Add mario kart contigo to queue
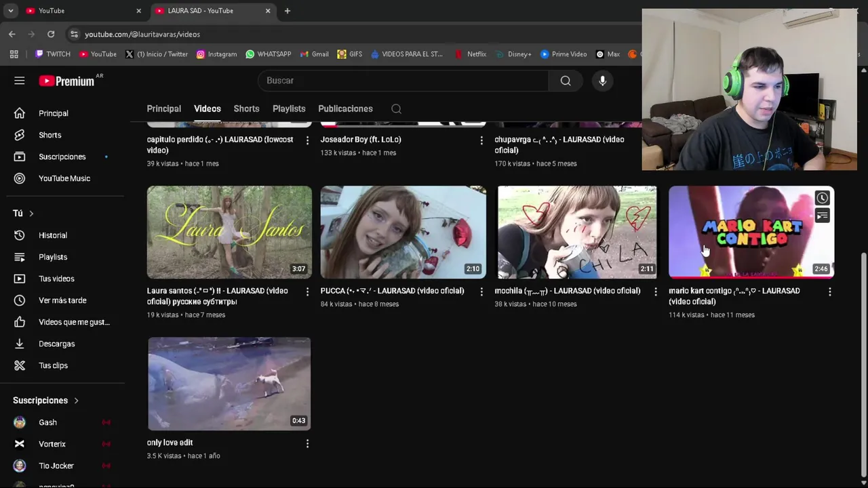The width and height of the screenshot is (868, 488). click(x=822, y=216)
